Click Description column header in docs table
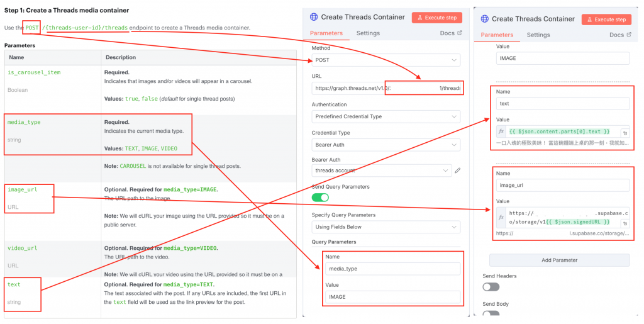This screenshot has width=644, height=324. 121,57
